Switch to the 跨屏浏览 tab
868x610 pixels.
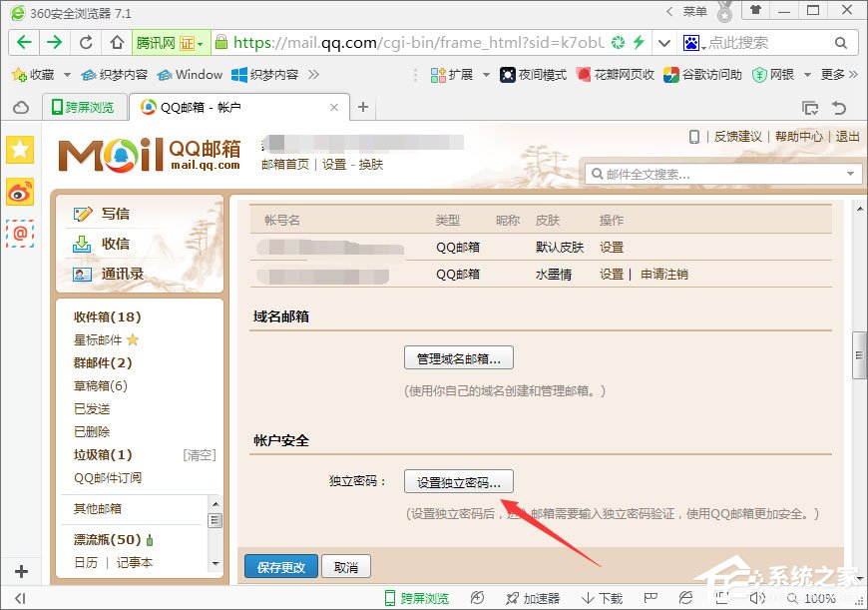(x=93, y=107)
